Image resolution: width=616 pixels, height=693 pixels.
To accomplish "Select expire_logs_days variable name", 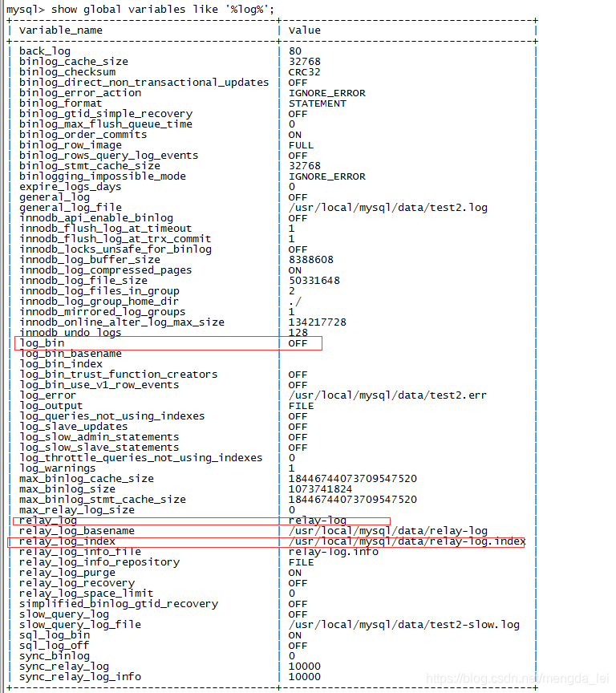I will [x=71, y=187].
